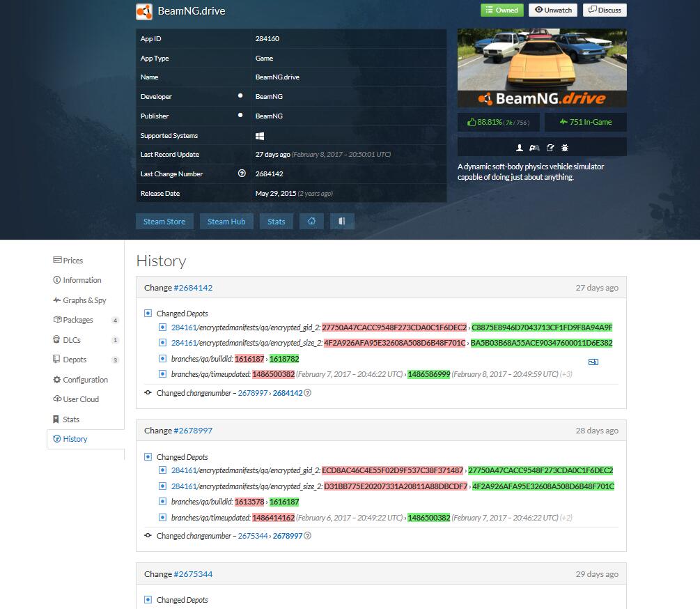Click the Windows supported system icon
The width and height of the screenshot is (700, 609).
[x=260, y=136]
